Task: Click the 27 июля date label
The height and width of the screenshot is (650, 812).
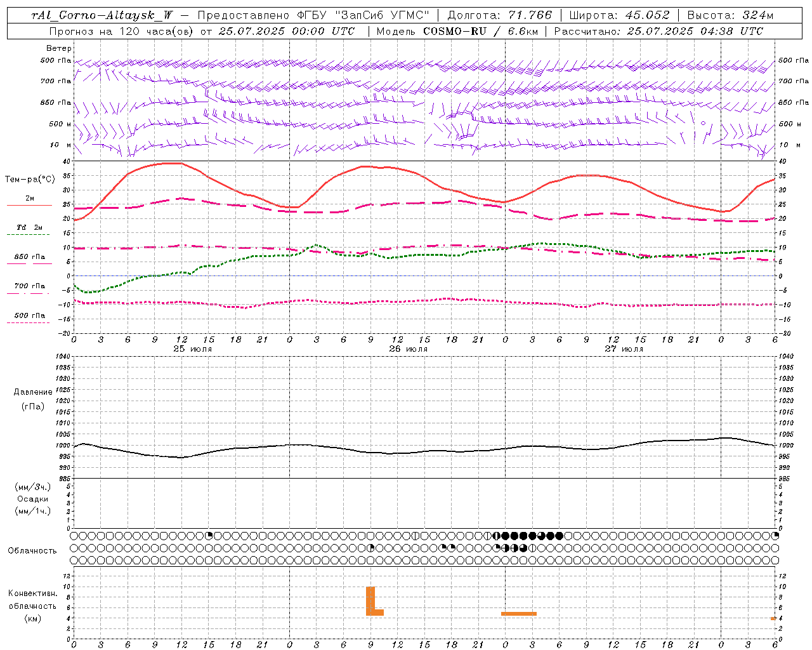Action: tap(624, 348)
